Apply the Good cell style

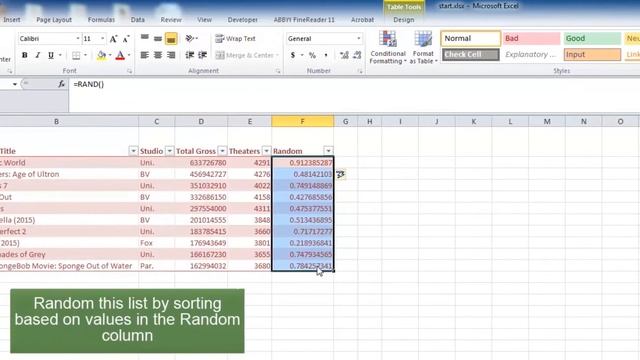click(x=592, y=38)
